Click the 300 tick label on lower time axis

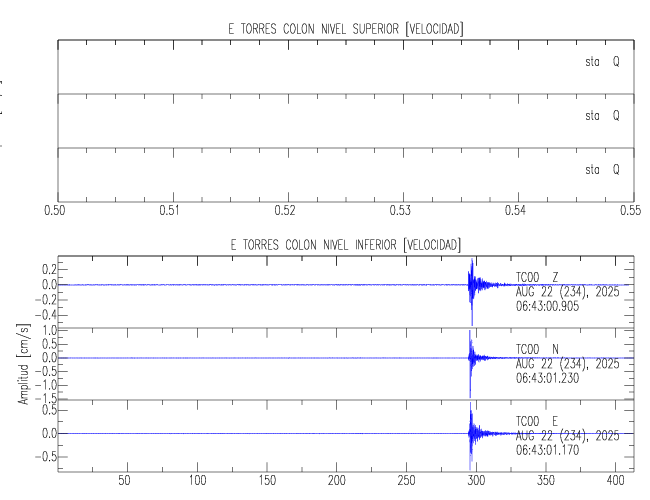pos(476,481)
